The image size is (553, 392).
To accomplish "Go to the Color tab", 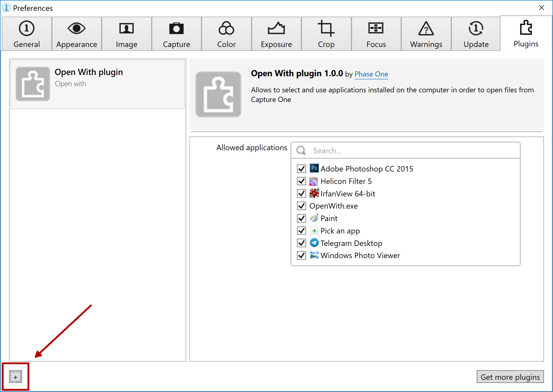I will click(x=226, y=34).
